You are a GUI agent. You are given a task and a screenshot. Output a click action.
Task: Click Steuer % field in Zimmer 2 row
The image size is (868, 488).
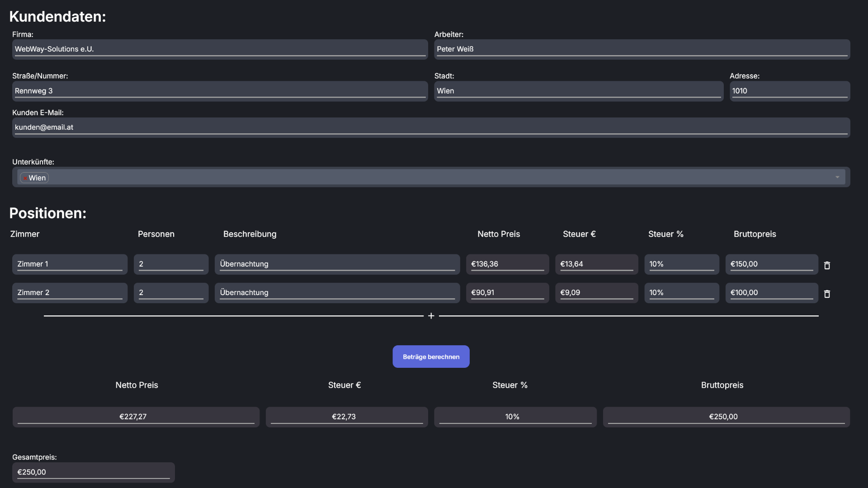pyautogui.click(x=681, y=293)
